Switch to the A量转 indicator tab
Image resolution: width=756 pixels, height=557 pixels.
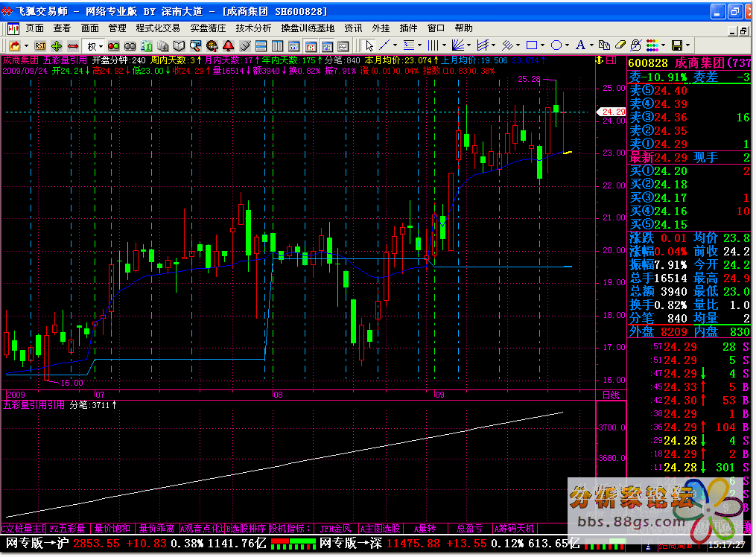click(x=425, y=529)
